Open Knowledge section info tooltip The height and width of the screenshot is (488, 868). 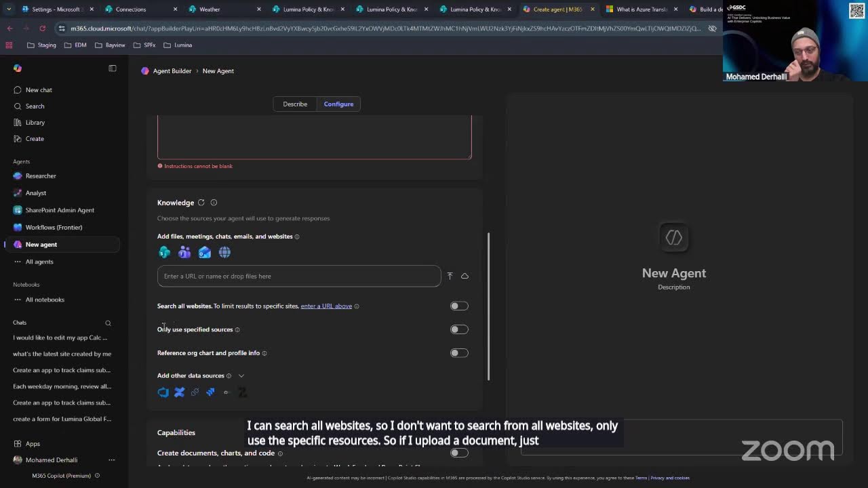coord(214,203)
